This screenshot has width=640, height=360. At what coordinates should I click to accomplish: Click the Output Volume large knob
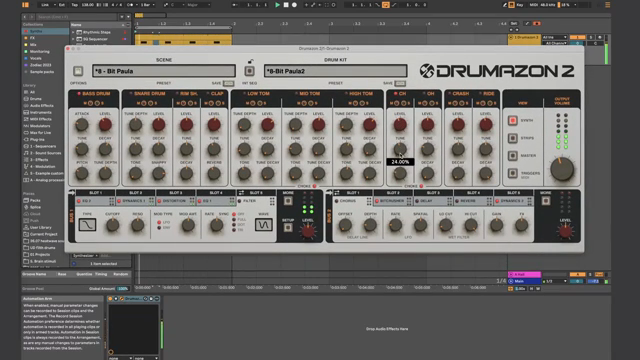562,170
